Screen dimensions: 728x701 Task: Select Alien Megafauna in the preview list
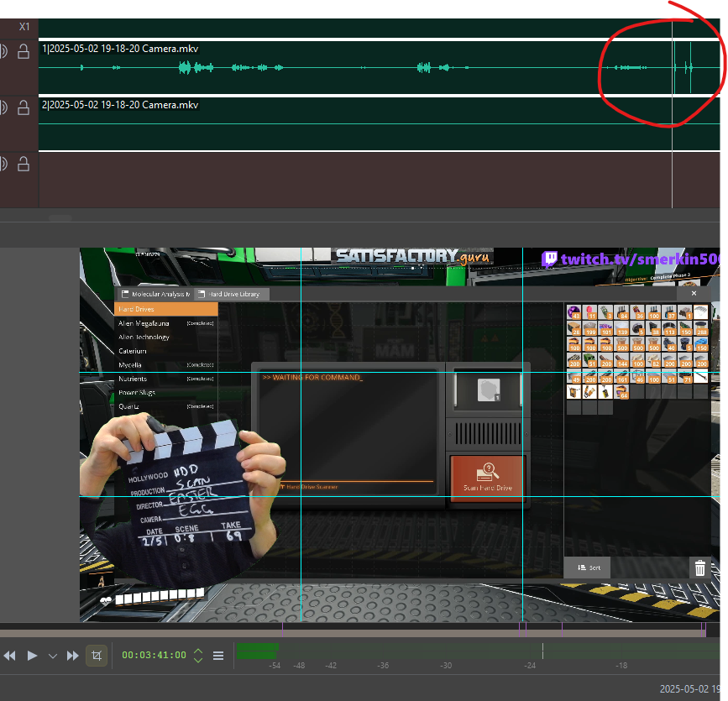point(165,323)
